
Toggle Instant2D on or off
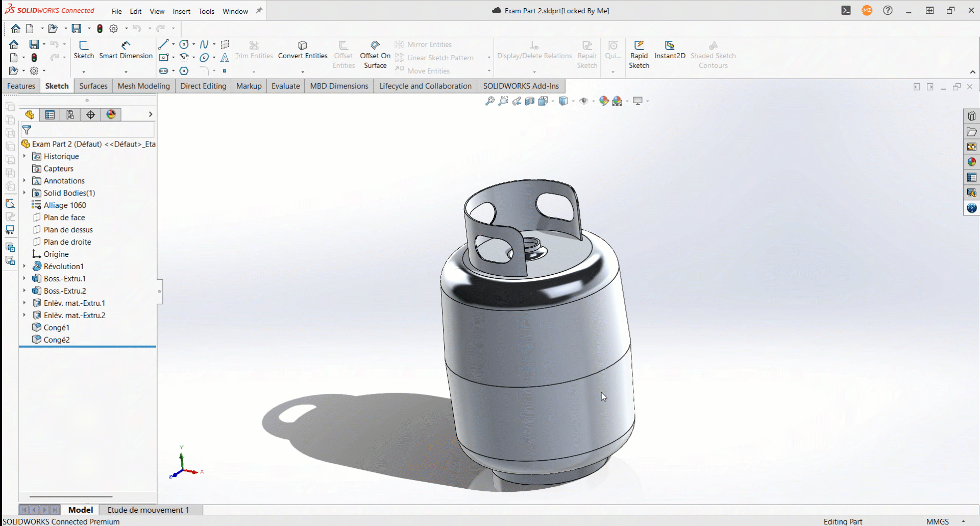tap(670, 50)
